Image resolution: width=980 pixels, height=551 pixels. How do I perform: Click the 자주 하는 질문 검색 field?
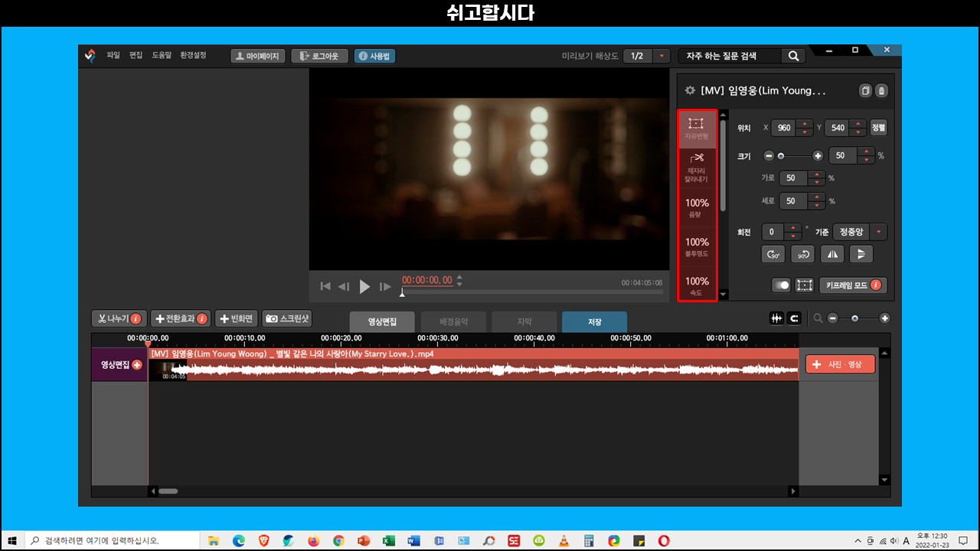point(730,56)
